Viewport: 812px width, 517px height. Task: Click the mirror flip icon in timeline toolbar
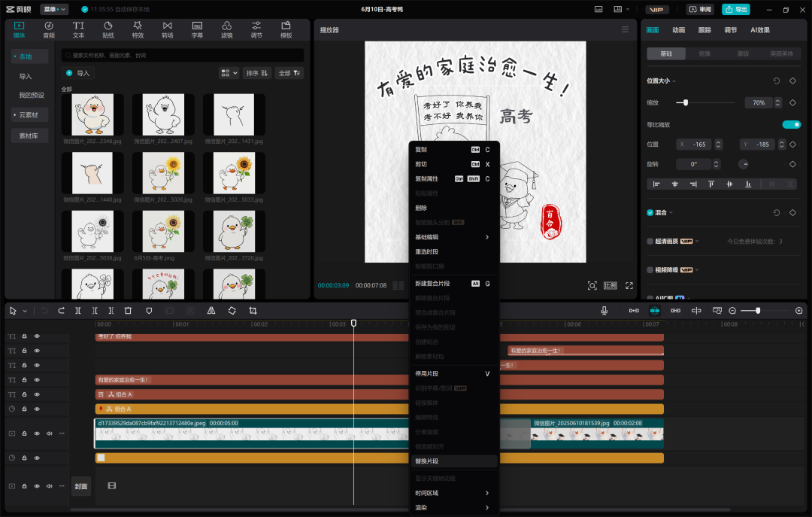tap(211, 311)
